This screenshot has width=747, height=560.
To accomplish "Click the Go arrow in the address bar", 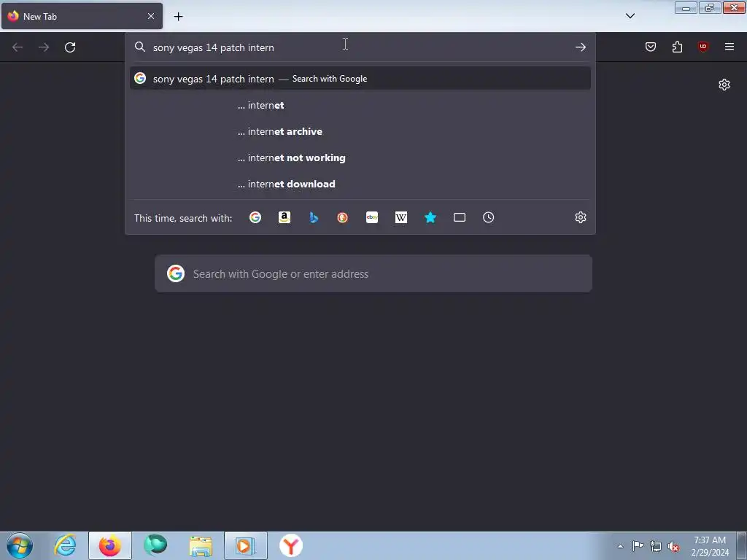I will [x=580, y=47].
